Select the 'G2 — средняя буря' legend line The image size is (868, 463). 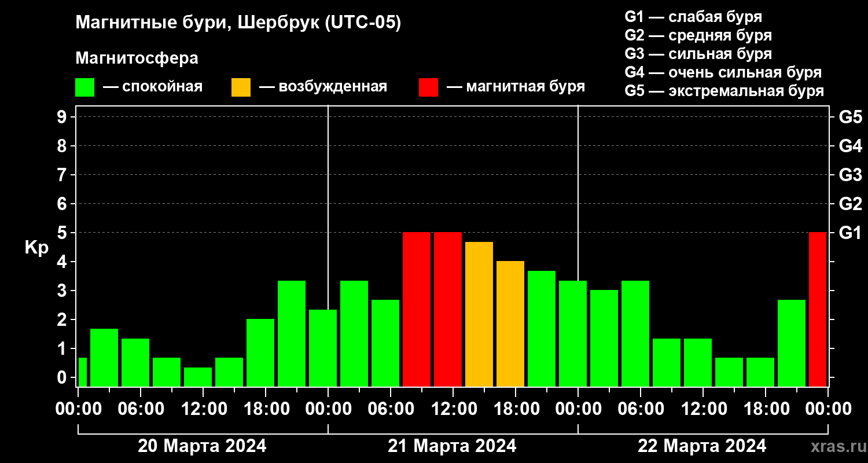click(698, 35)
